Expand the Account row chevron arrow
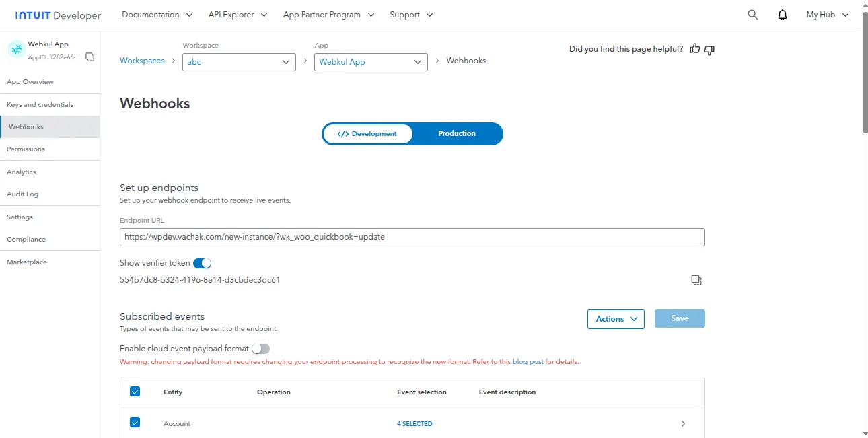Screen dimensions: 868x438 [683, 424]
